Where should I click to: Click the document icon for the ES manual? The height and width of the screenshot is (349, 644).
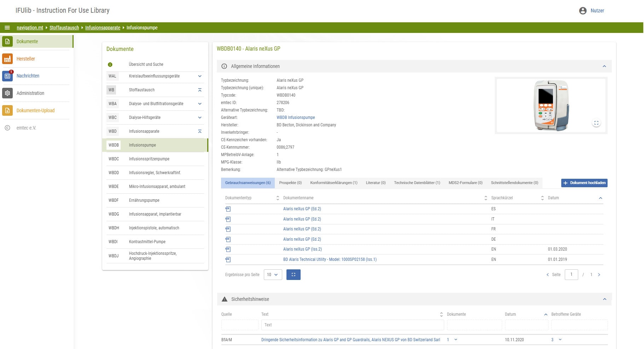tap(228, 209)
